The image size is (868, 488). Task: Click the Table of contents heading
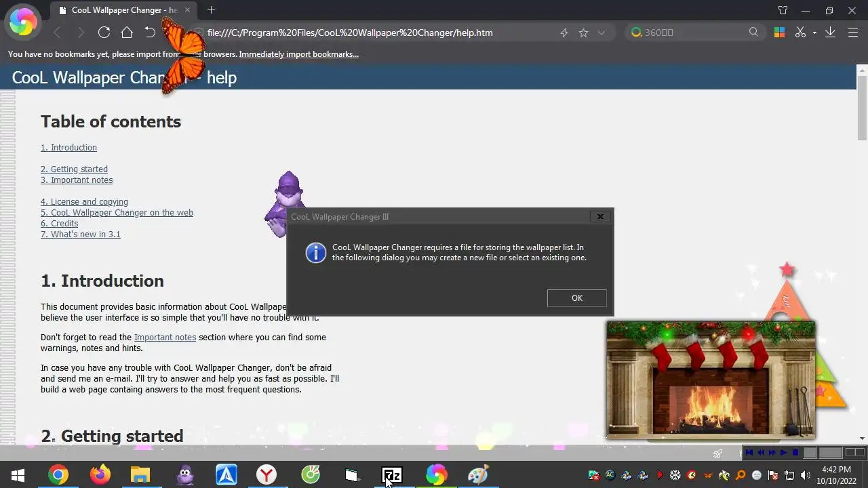pyautogui.click(x=111, y=121)
